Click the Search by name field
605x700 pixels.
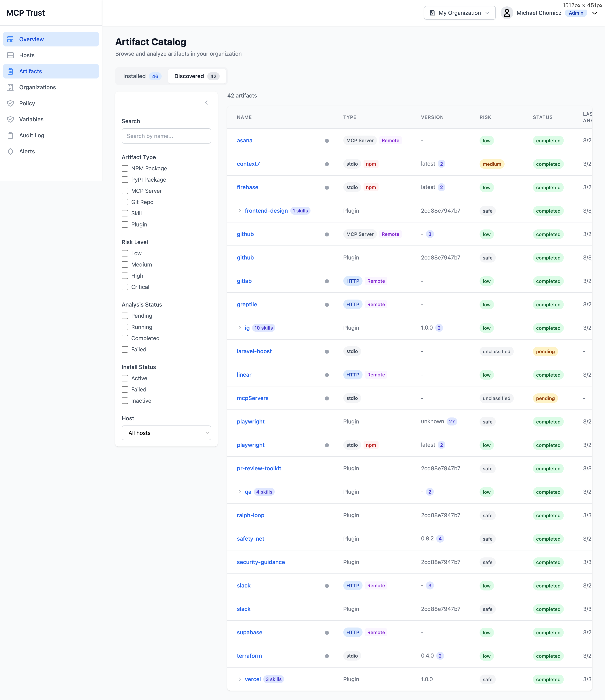(x=166, y=136)
